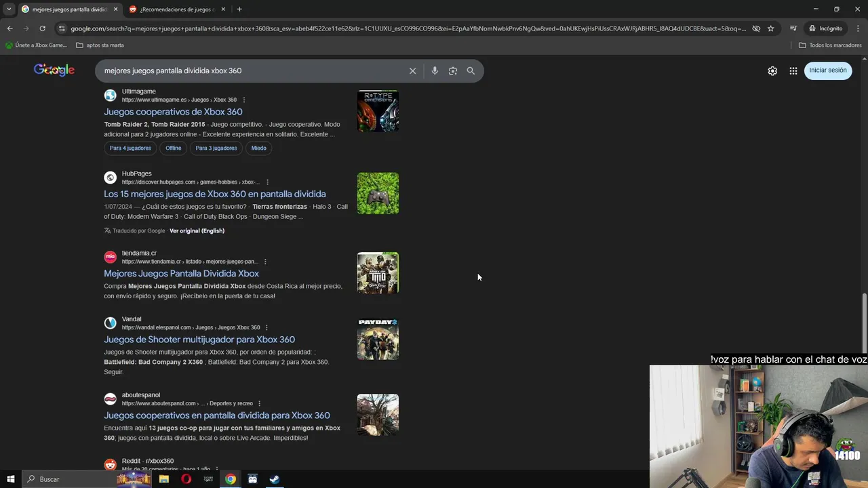Open Steam from the taskbar
This screenshot has height=488, width=868.
275,479
